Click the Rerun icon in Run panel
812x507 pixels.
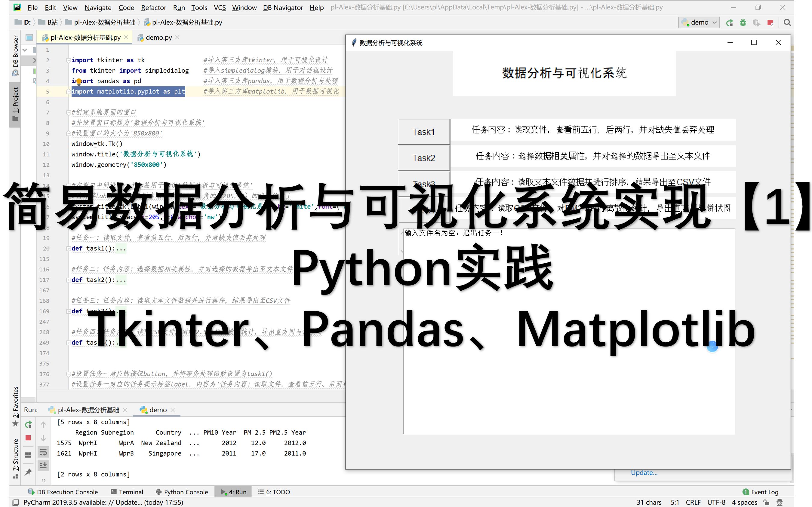pos(28,425)
